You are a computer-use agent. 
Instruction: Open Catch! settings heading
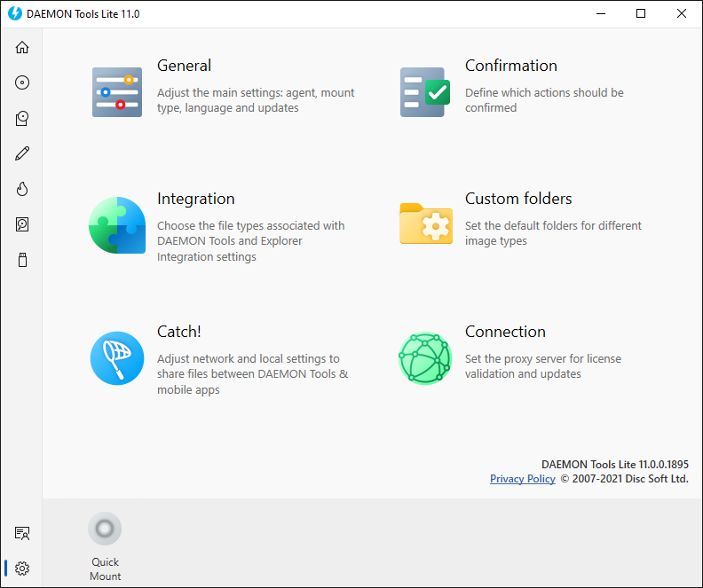(x=179, y=332)
